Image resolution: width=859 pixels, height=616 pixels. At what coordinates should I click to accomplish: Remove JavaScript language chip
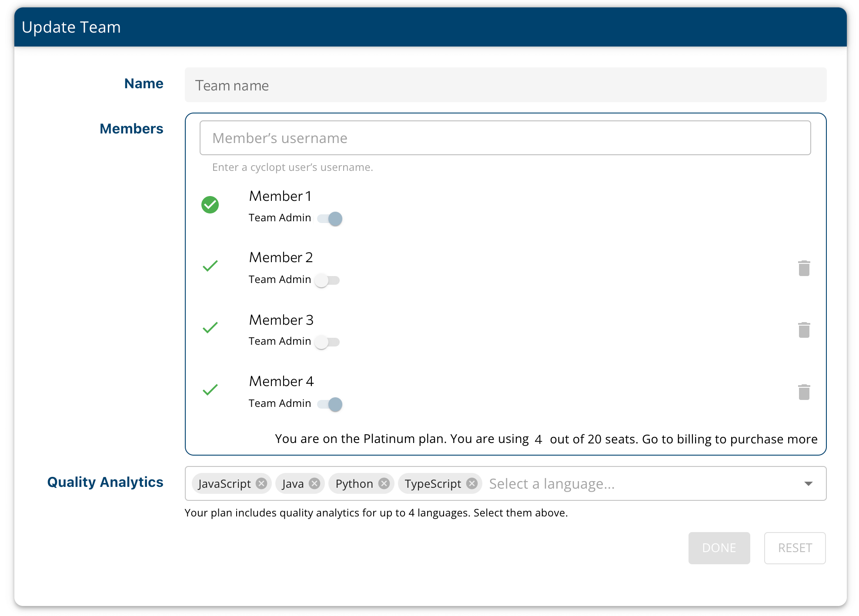click(x=261, y=483)
